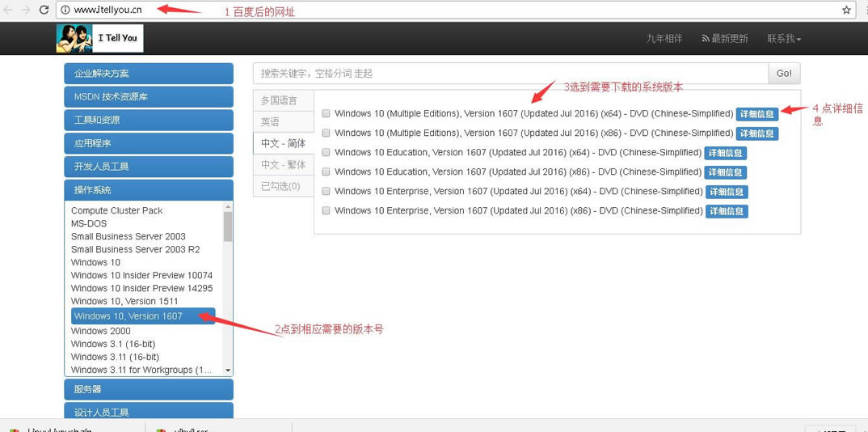
Task: Expand the 服务器 panel
Action: [149, 389]
